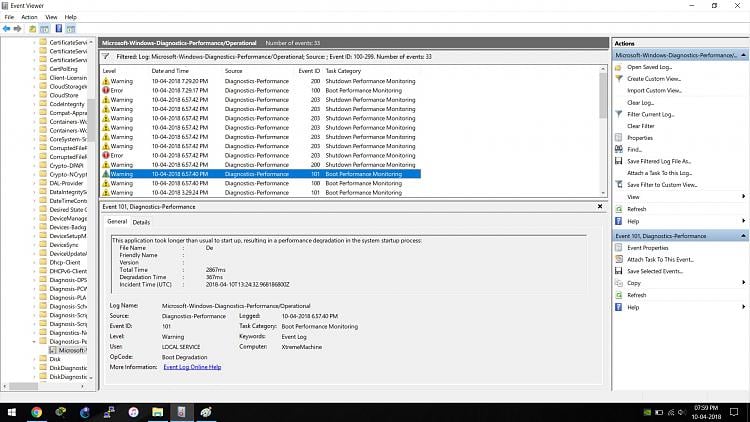This screenshot has height=422, width=750.
Task: Collapse Diagnostics-Performance tree folder
Action: tap(34, 342)
